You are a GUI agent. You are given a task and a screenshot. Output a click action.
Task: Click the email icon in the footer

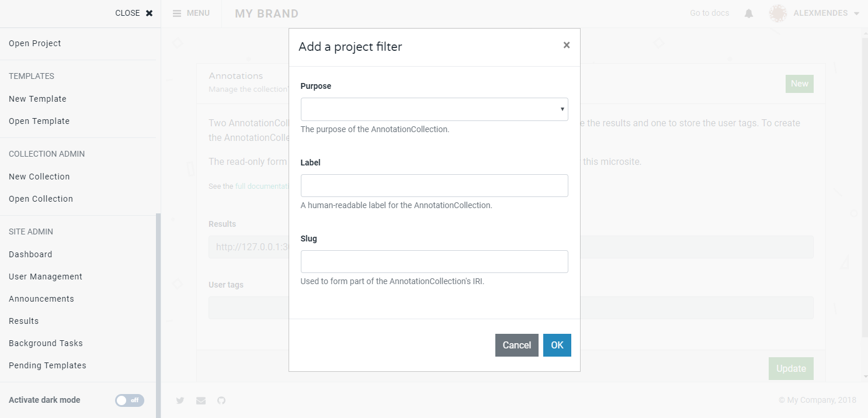(x=201, y=400)
